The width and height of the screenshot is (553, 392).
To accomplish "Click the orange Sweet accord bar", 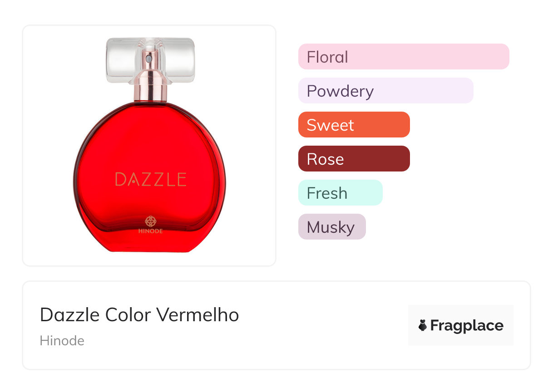I will pyautogui.click(x=354, y=125).
